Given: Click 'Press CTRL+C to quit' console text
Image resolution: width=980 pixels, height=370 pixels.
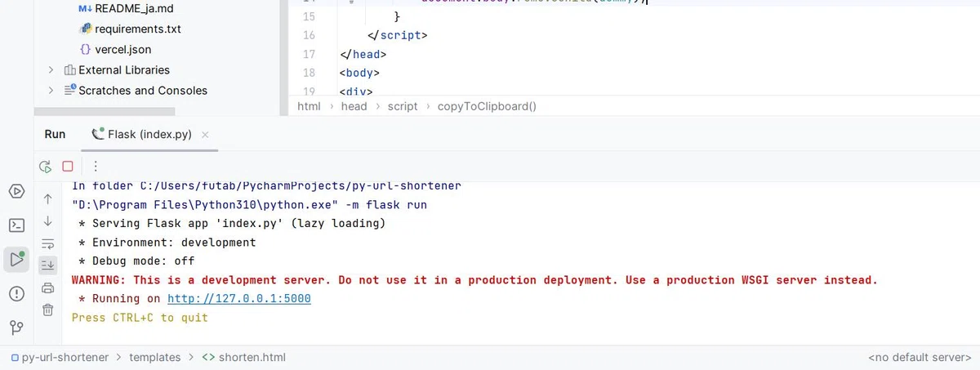Looking at the screenshot, I should point(140,317).
